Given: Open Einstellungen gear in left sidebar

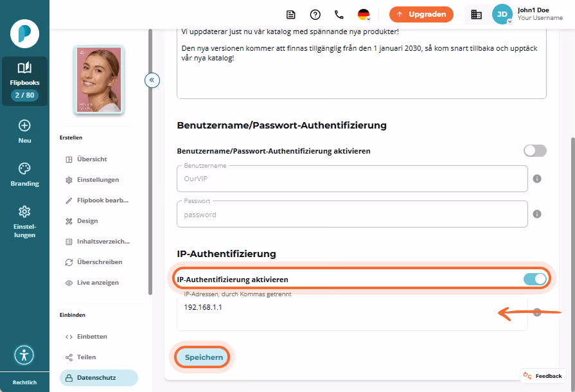Looking at the screenshot, I should tap(24, 222).
